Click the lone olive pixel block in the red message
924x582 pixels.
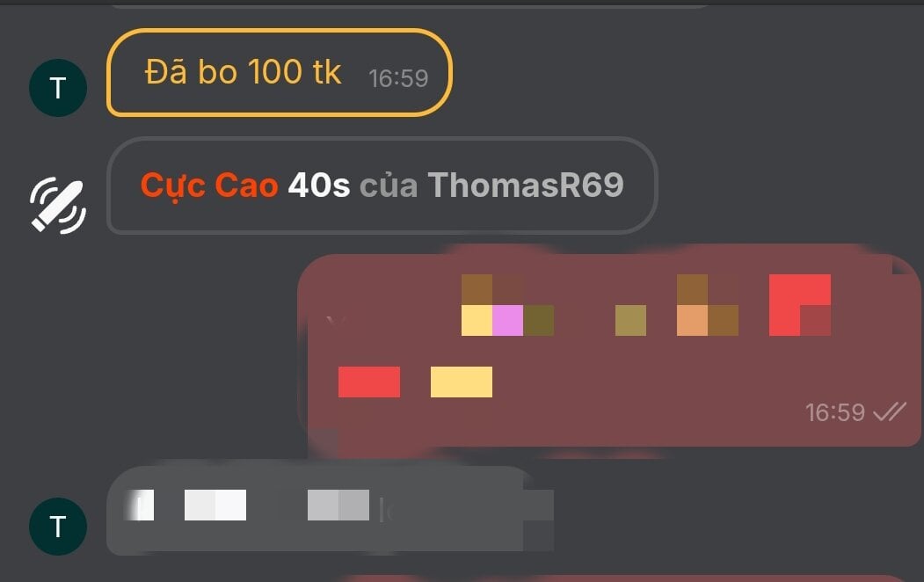pyautogui.click(x=630, y=321)
